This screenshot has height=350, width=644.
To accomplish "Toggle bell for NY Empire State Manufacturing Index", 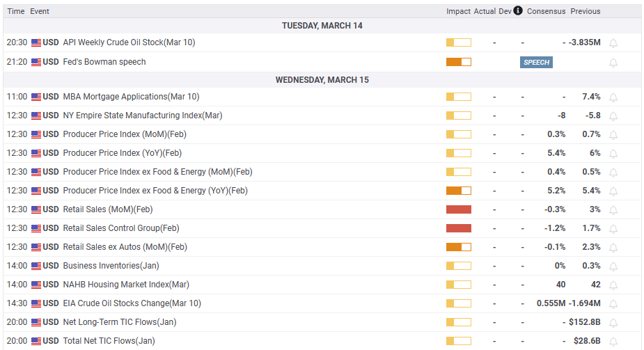I will [x=613, y=116].
